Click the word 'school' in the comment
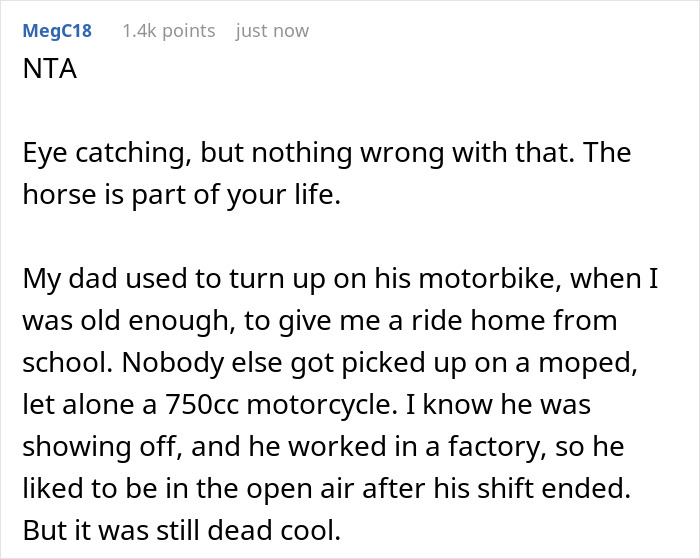This screenshot has width=700, height=559. pos(62,357)
